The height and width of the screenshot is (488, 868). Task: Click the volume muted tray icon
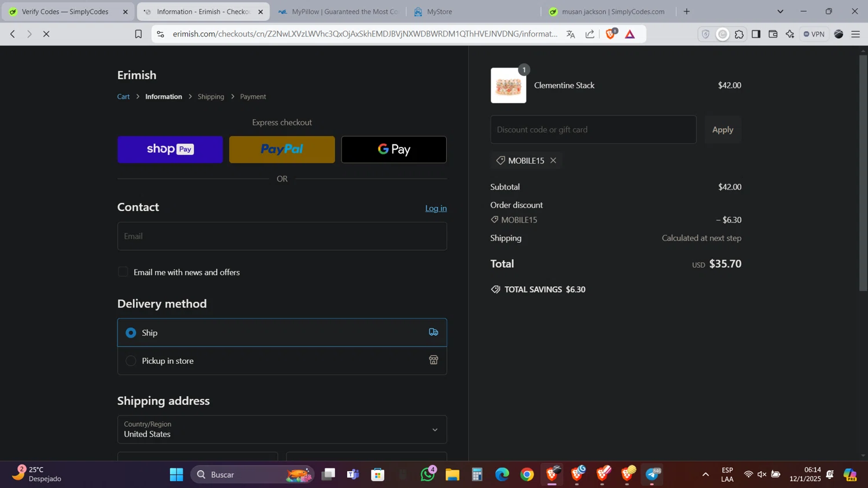tap(762, 475)
